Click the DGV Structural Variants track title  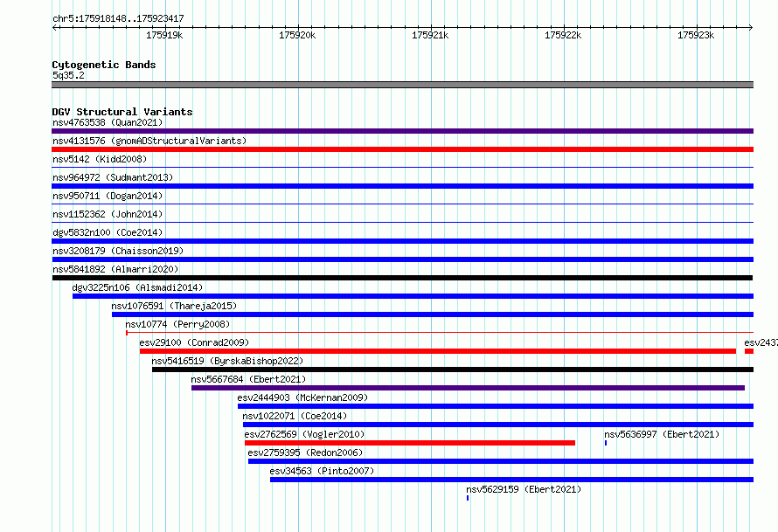pos(122,112)
